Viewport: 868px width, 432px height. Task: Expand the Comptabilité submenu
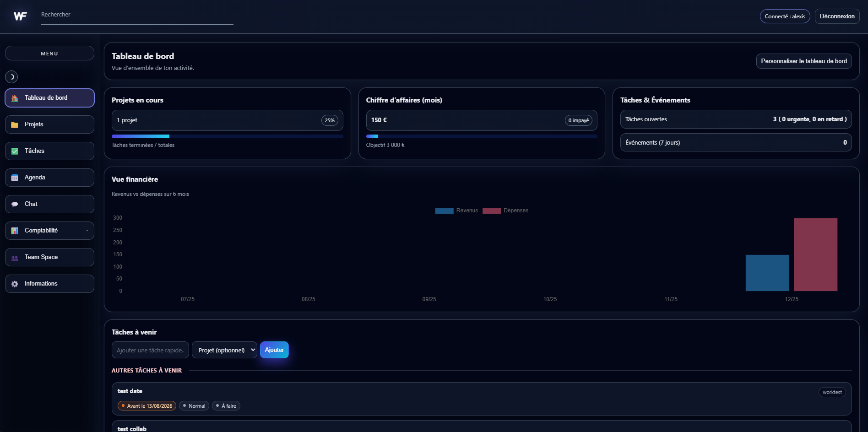[88, 230]
